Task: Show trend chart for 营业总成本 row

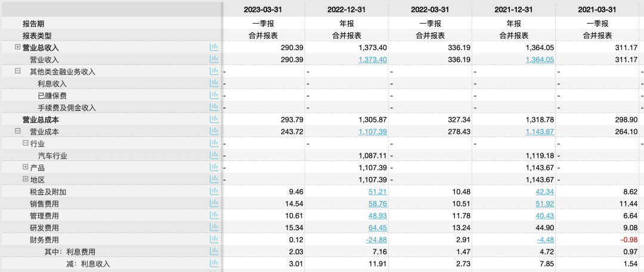Action: 214,119
